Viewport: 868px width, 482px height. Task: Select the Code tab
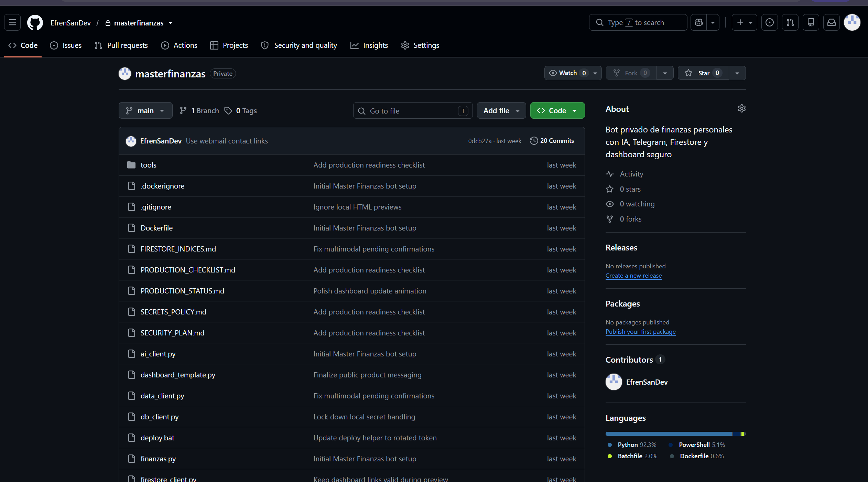point(23,45)
